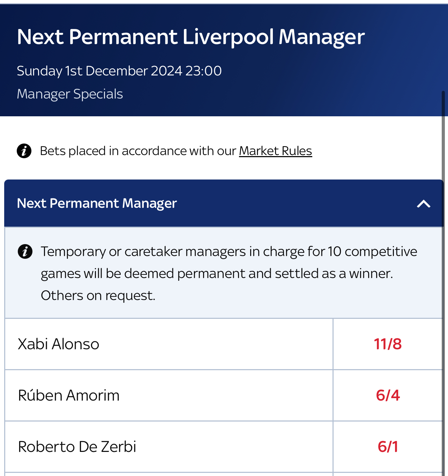
Task: Click the Others on request note
Action: (98, 295)
